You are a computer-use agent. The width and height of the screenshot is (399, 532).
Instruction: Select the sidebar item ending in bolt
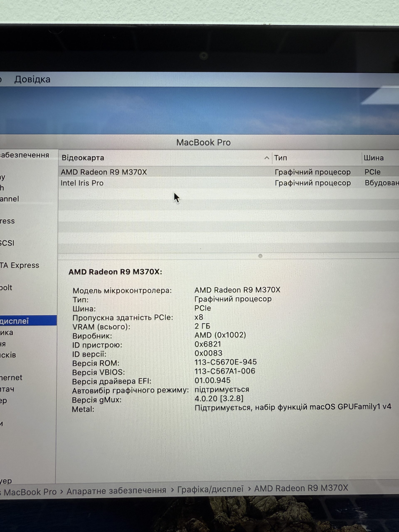(x=6, y=287)
